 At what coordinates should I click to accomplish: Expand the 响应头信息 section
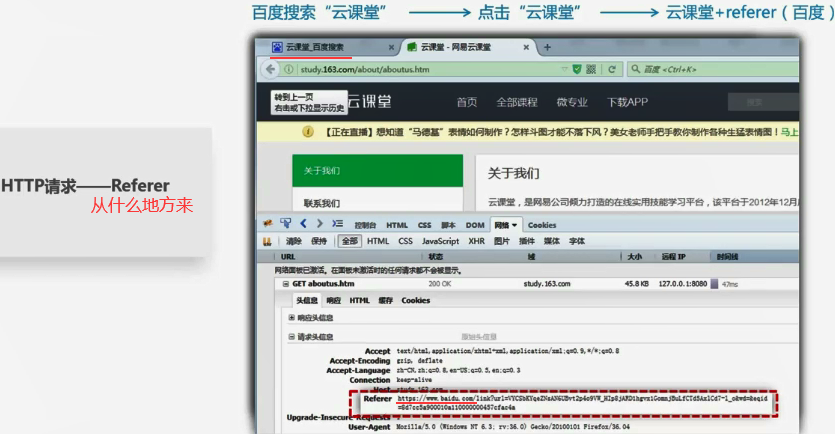[291, 317]
